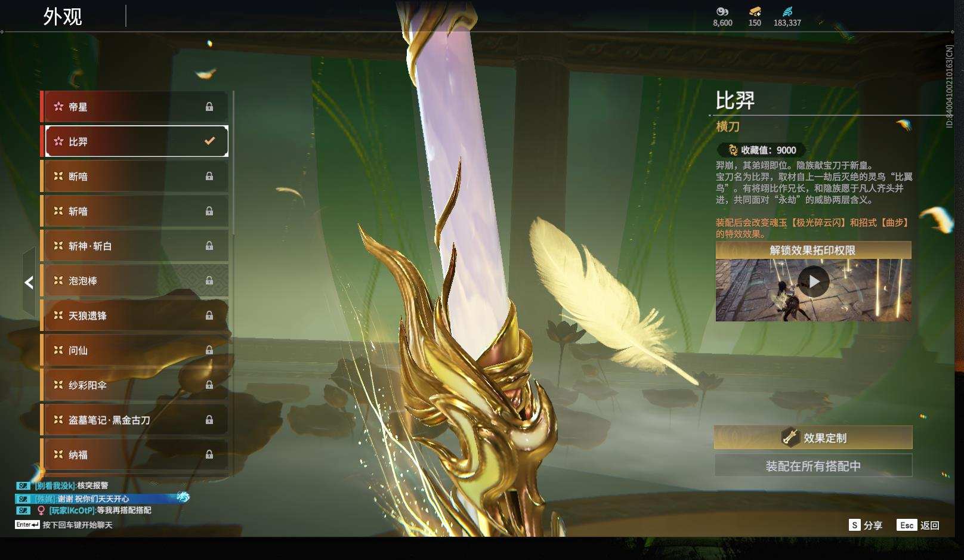The image size is (964, 560).
Task: Click the 解锁效果拓印权限 banner
Action: pos(813,250)
